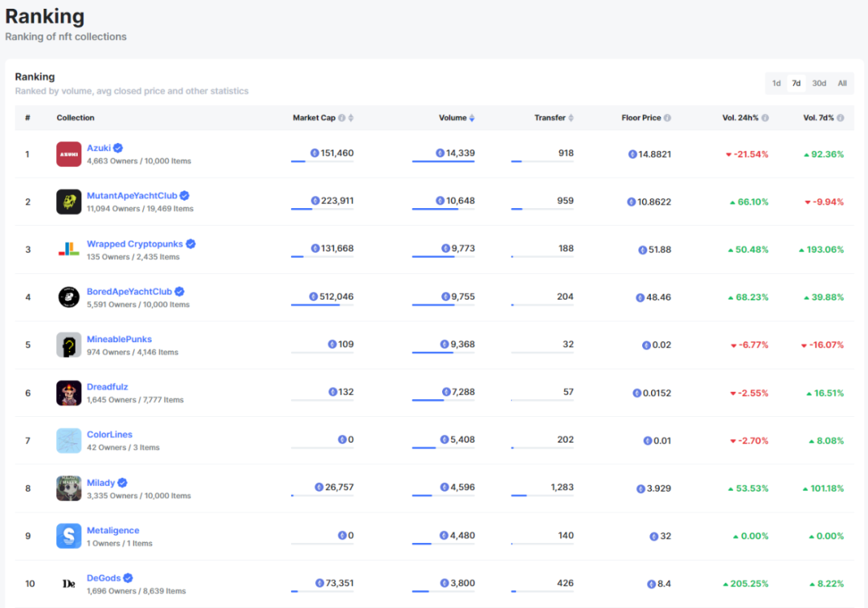868x608 pixels.
Task: Switch to the 30d time range
Action: click(819, 83)
